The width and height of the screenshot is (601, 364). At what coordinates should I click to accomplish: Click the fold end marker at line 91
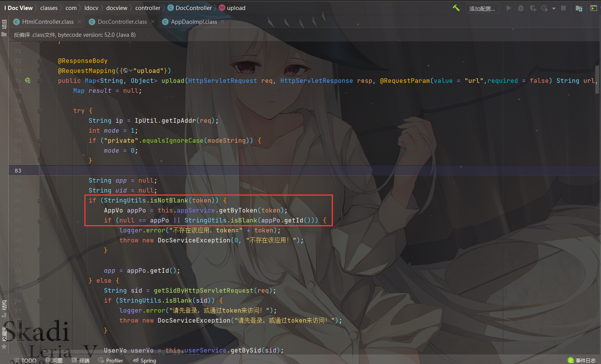(40, 250)
